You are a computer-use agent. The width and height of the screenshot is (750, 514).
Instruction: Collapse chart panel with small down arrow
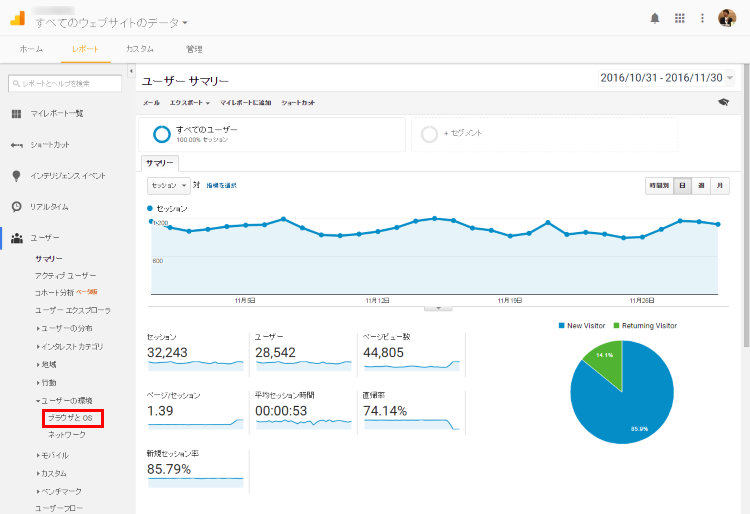click(438, 308)
